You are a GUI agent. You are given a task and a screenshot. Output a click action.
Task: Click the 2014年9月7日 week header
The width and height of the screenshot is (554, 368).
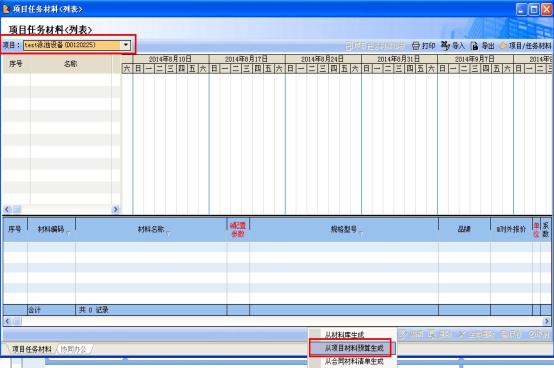coord(475,59)
